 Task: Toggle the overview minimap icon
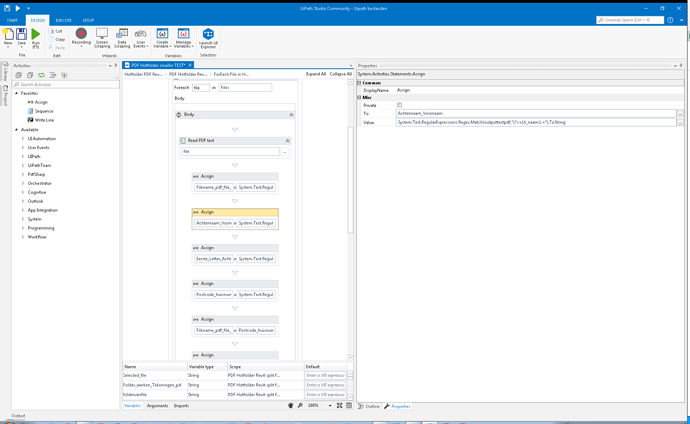coord(349,406)
